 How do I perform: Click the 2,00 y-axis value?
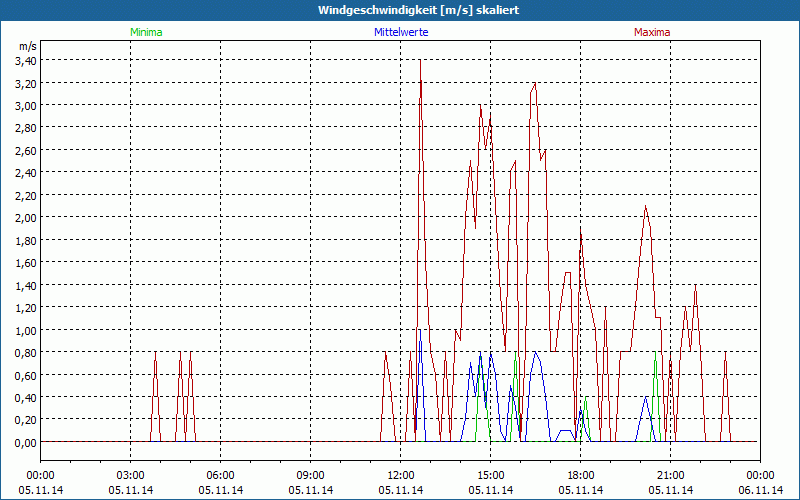coord(26,218)
